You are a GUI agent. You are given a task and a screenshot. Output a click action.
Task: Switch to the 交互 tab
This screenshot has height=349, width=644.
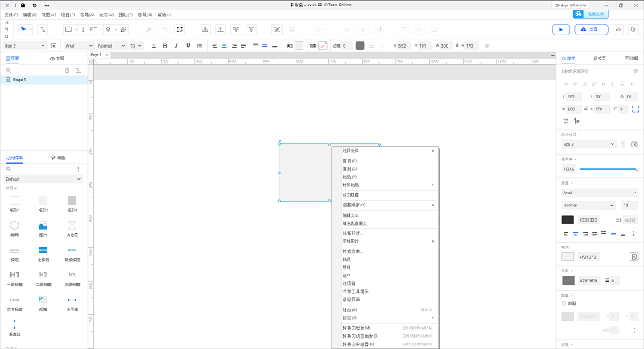point(600,58)
